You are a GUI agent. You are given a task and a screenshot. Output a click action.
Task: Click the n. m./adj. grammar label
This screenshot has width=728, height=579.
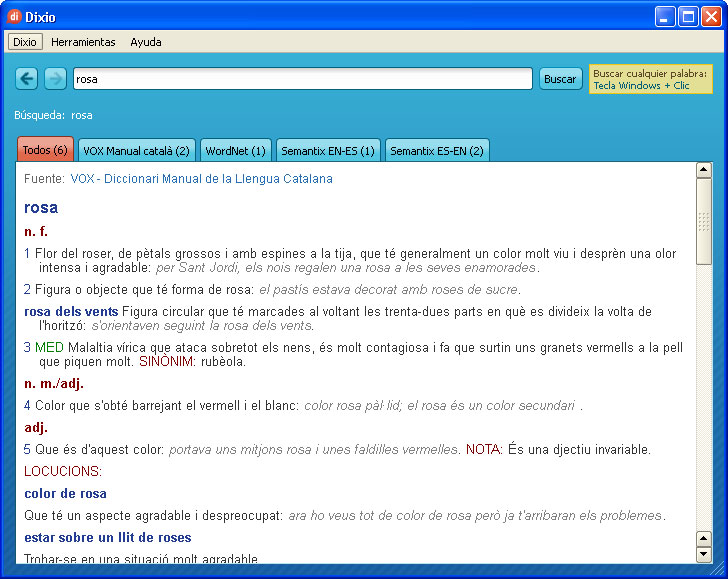pyautogui.click(x=54, y=384)
